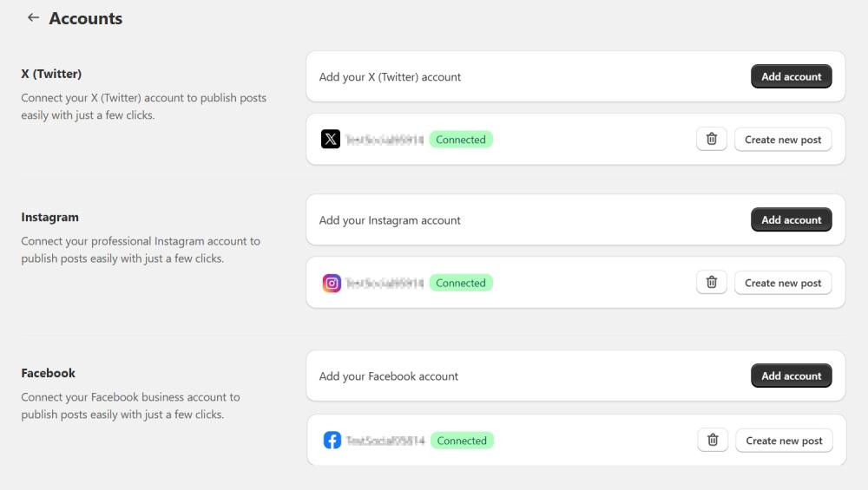Click the blurred X account username
The height and width of the screenshot is (490, 868).
385,140
